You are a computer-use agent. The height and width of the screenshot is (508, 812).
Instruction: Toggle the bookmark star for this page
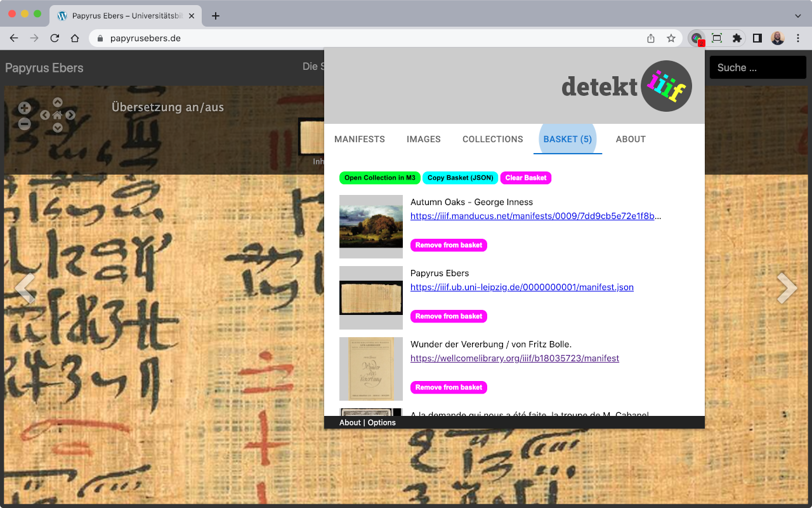[x=671, y=38]
